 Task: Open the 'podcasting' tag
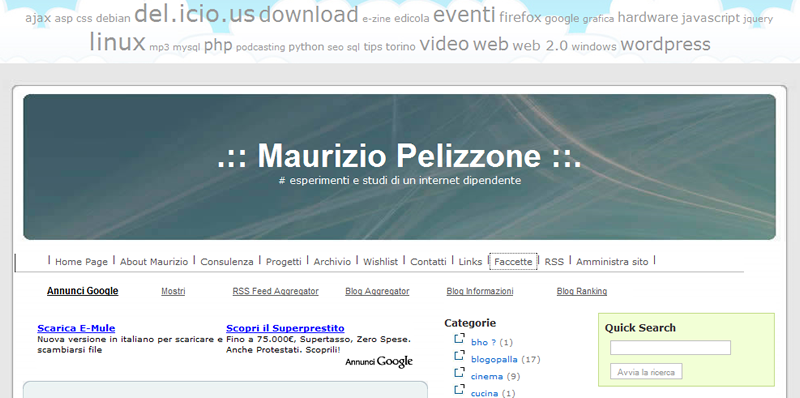point(260,47)
